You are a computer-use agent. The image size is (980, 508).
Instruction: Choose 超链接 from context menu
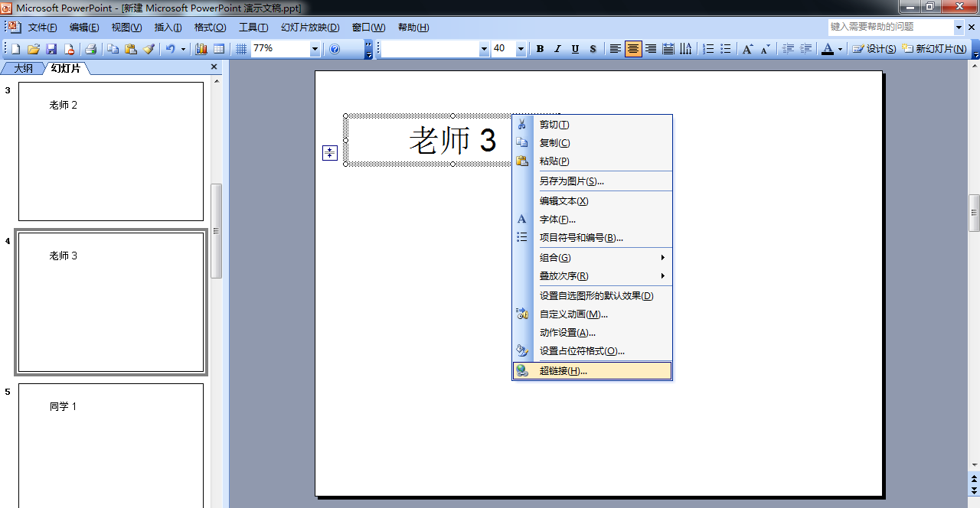click(x=592, y=371)
